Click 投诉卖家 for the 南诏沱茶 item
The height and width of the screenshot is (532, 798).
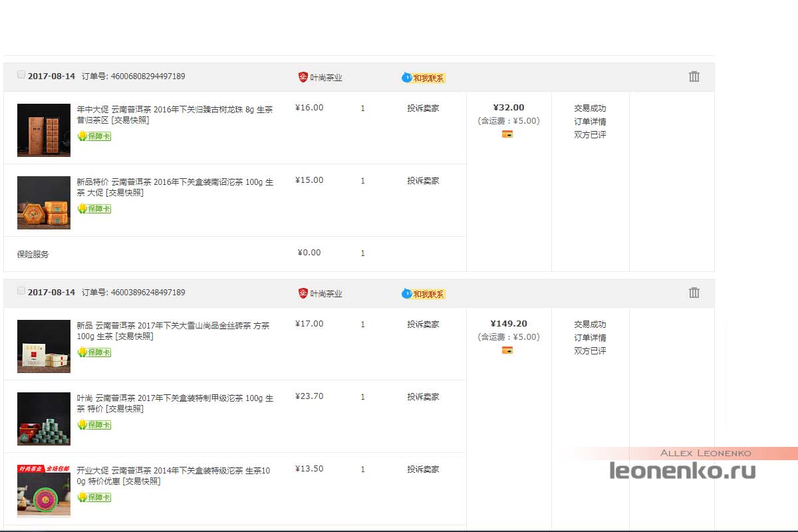423,181
